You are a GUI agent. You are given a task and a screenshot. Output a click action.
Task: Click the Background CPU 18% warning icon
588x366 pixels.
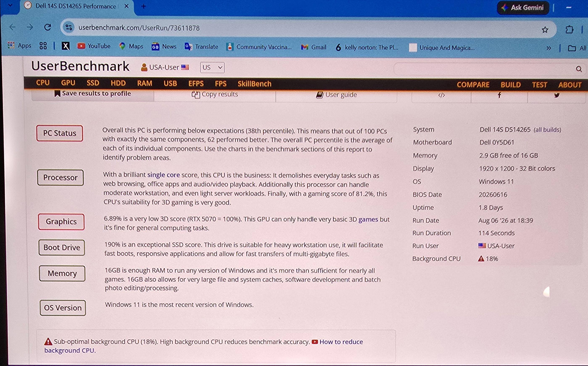point(481,259)
